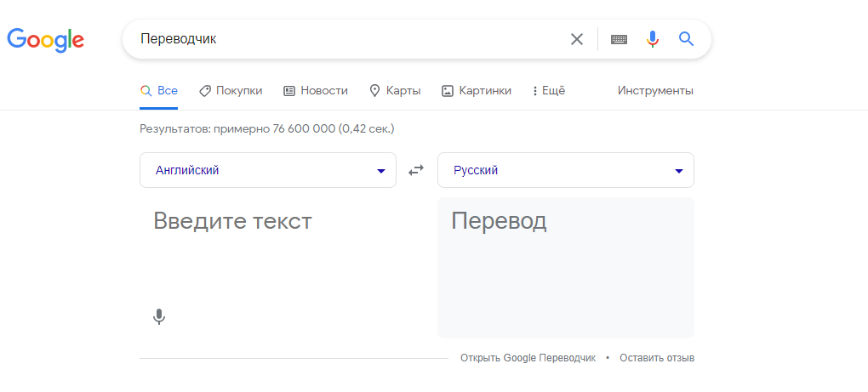Click the Перевод output area

[x=566, y=268]
